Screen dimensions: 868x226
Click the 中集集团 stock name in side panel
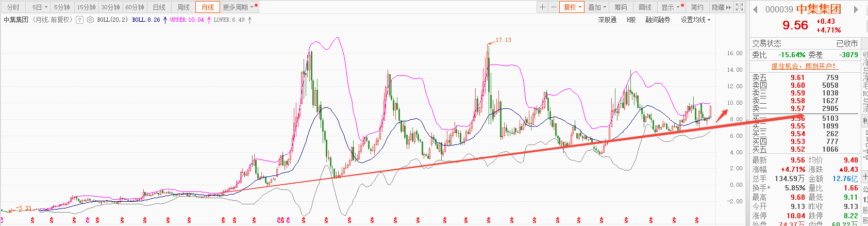coord(819,9)
